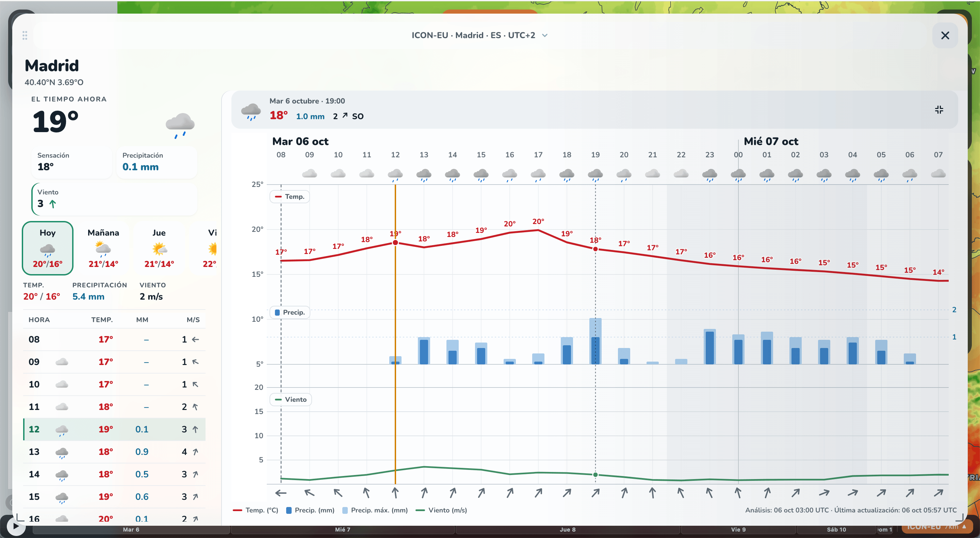Close the Madrid forecast panel
The image size is (980, 538).
(x=945, y=35)
